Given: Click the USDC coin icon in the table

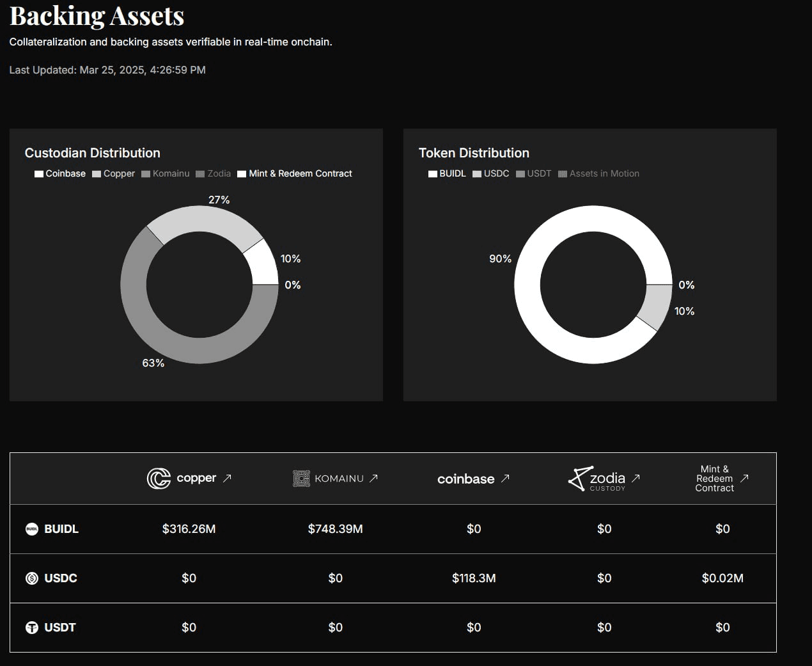Looking at the screenshot, I should (31, 578).
